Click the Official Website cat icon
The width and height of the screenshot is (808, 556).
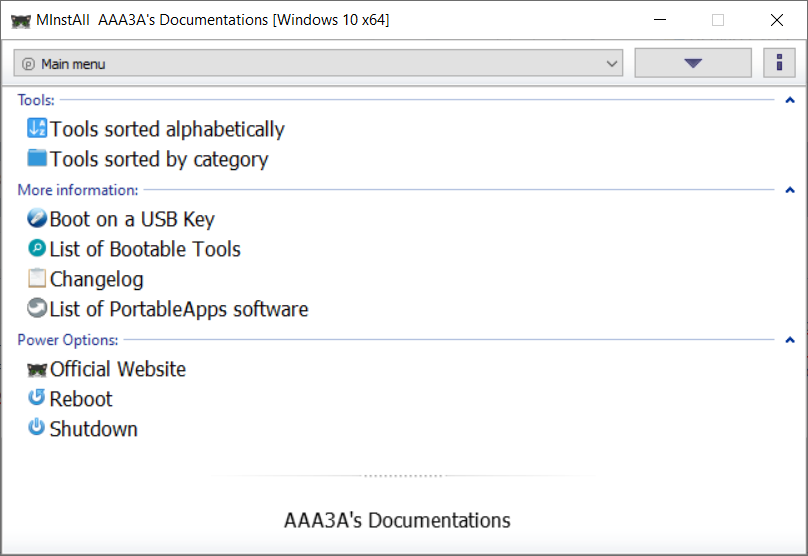[x=37, y=369]
